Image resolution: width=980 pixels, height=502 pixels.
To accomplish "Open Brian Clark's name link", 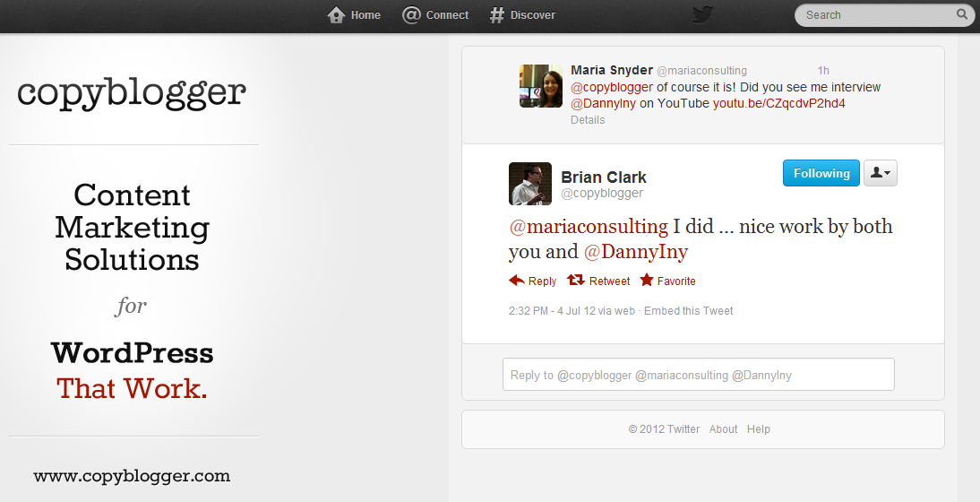I will click(604, 177).
